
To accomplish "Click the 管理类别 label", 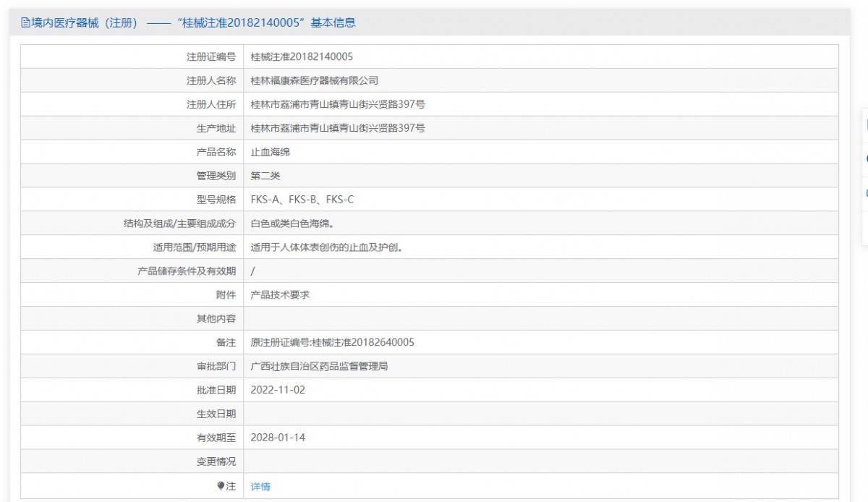I will click(216, 176).
